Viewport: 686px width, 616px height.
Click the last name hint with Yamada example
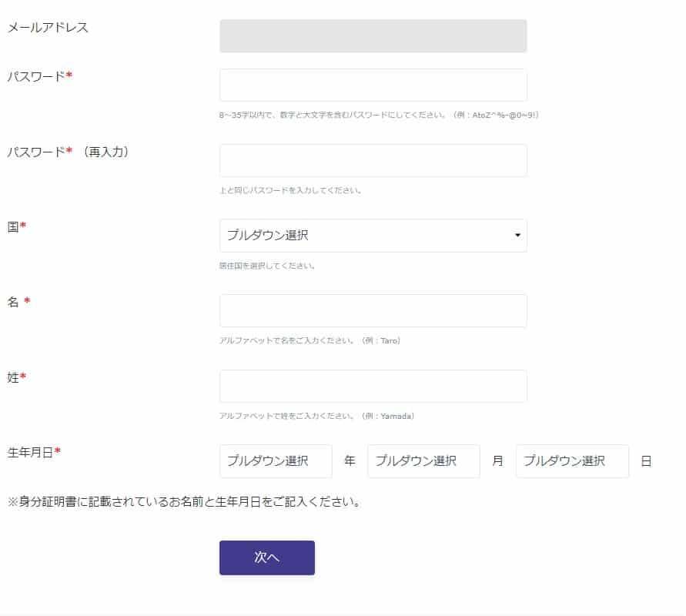[x=316, y=416]
